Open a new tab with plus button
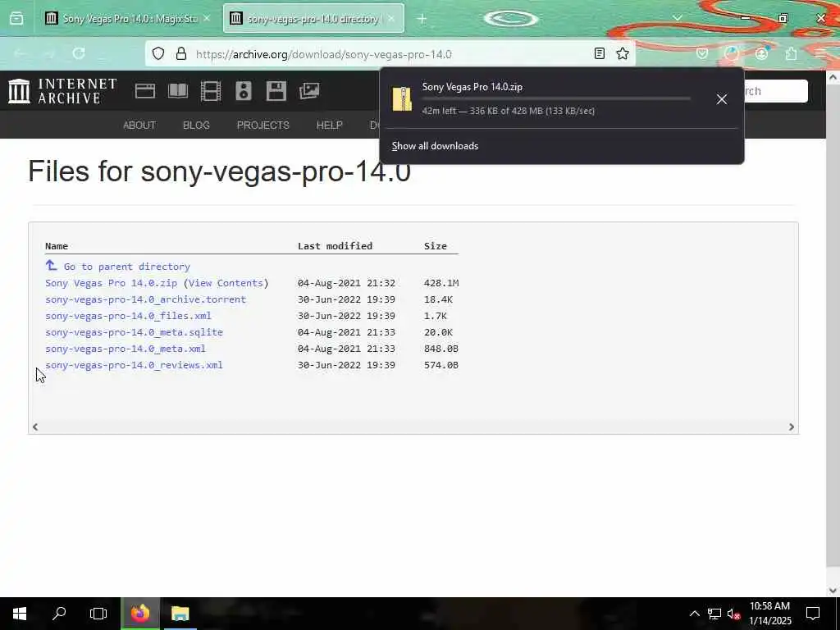The width and height of the screenshot is (840, 630). [x=422, y=19]
